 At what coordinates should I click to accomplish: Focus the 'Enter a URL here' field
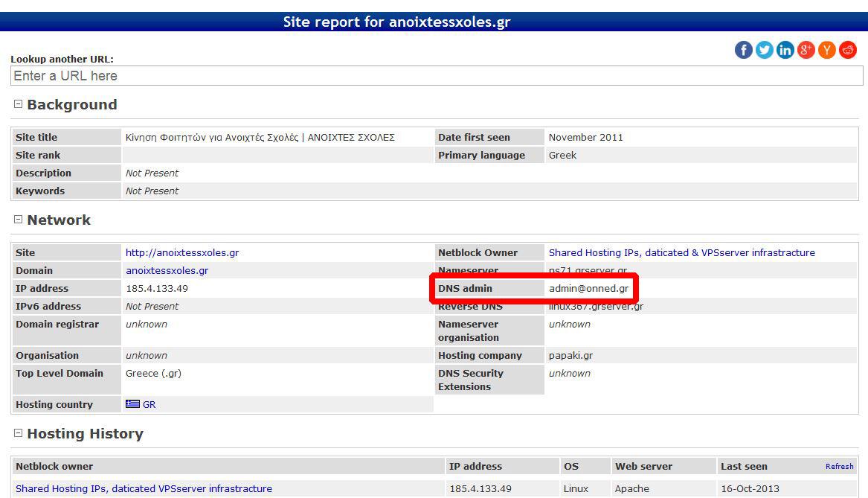click(x=436, y=76)
